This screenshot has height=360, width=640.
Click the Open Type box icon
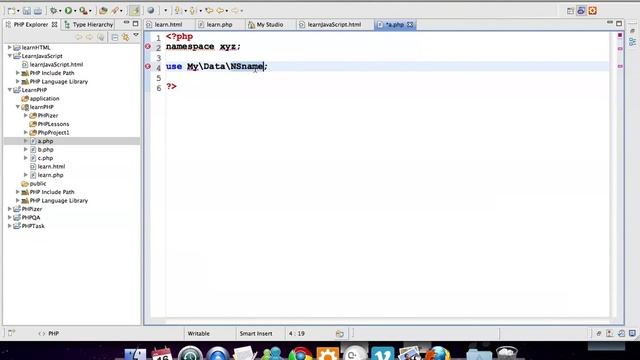click(103, 11)
